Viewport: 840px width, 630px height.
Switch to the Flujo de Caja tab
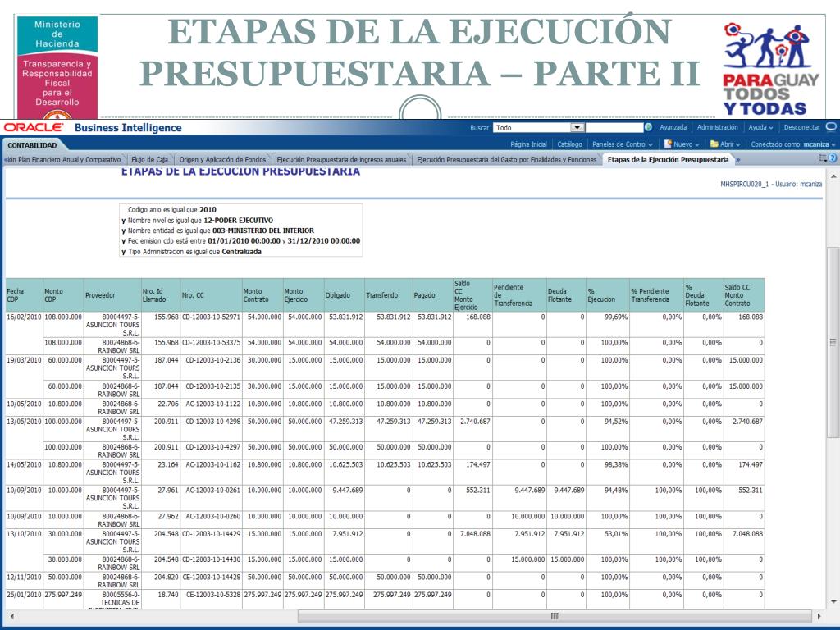coord(149,160)
